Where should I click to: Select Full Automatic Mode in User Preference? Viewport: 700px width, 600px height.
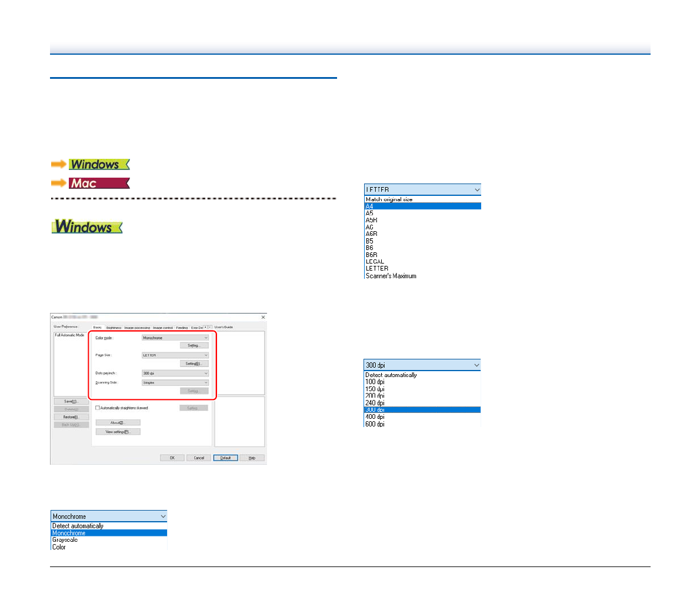pos(69,335)
